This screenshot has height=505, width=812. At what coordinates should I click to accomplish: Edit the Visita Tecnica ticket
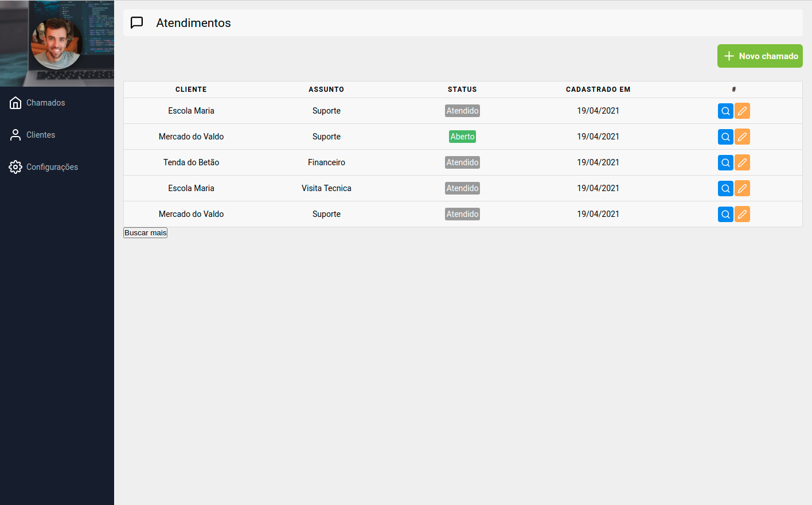[x=742, y=188]
